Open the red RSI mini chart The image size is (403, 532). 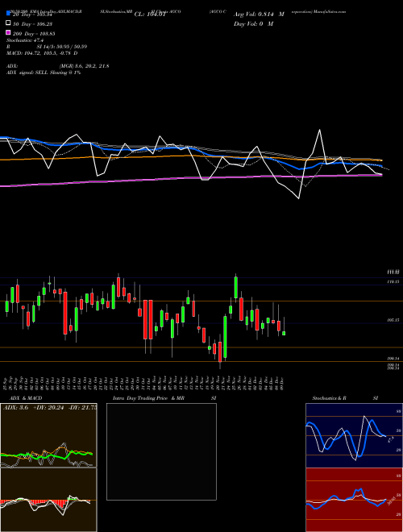[x=354, y=500]
